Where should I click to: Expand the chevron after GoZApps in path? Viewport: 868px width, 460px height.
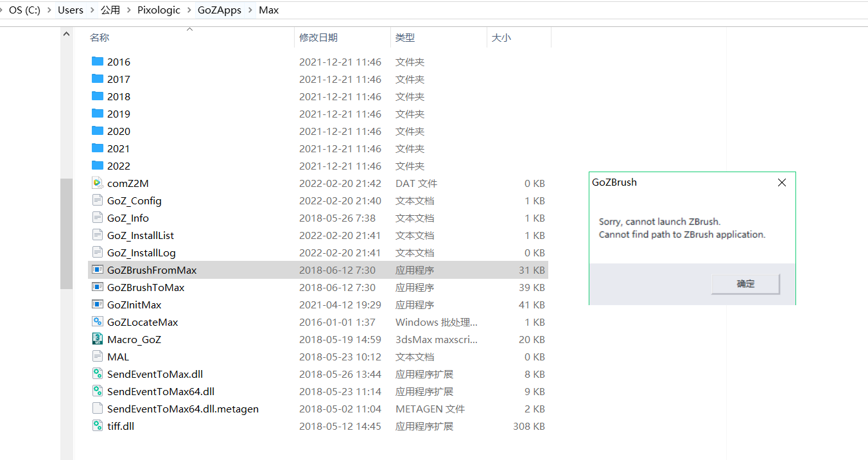[x=250, y=10]
